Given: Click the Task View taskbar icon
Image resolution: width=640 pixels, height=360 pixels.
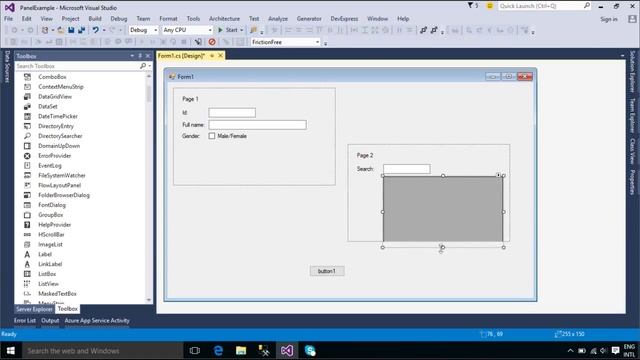Looking at the screenshot, I should pos(195,351).
